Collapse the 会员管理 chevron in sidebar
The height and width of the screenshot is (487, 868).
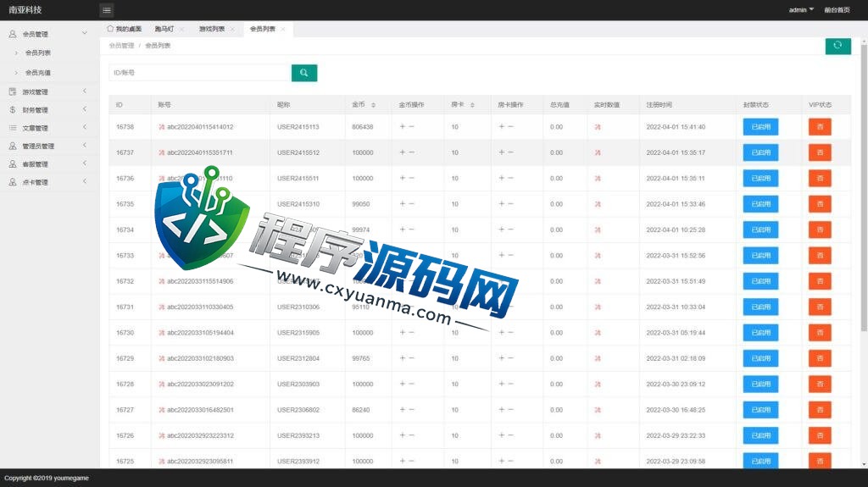(x=85, y=33)
